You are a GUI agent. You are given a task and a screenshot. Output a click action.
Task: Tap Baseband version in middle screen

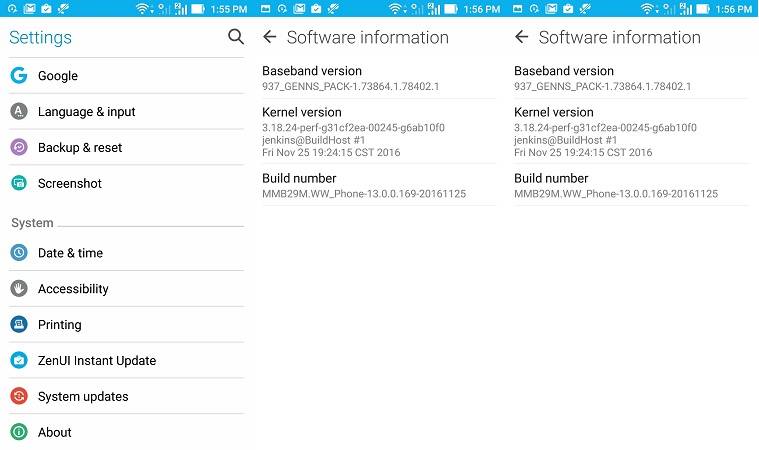pyautogui.click(x=379, y=78)
